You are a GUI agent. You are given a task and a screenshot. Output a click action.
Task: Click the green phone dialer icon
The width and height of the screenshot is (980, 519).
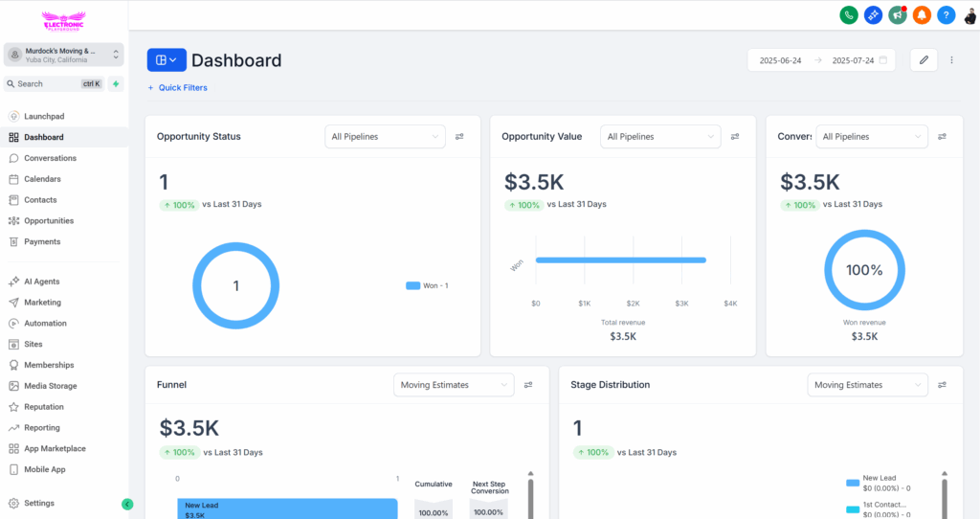click(x=849, y=15)
